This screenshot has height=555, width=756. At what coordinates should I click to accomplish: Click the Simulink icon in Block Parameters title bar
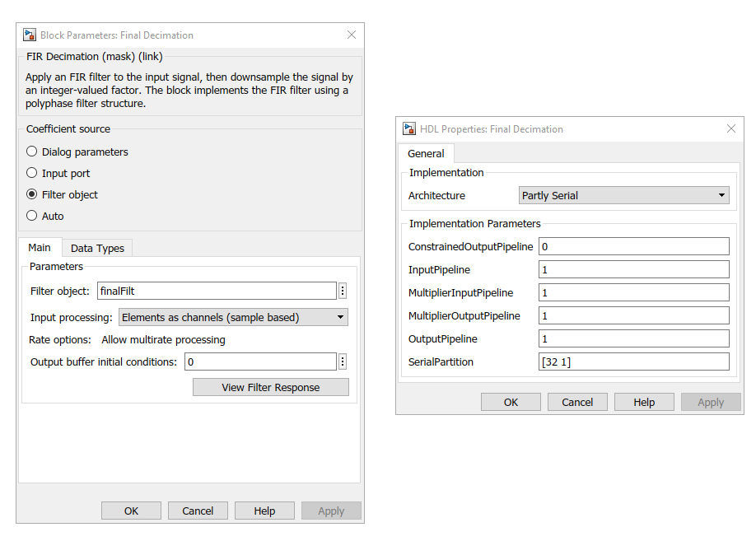[x=30, y=35]
